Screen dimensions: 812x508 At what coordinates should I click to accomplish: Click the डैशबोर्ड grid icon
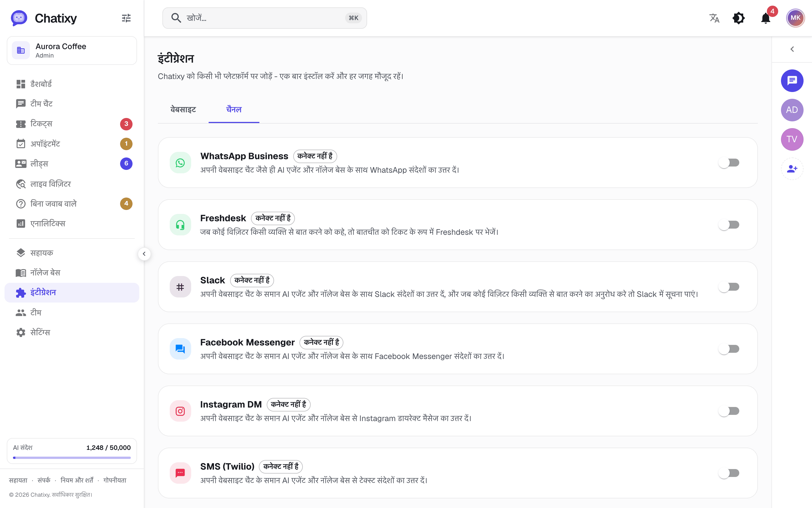point(21,84)
